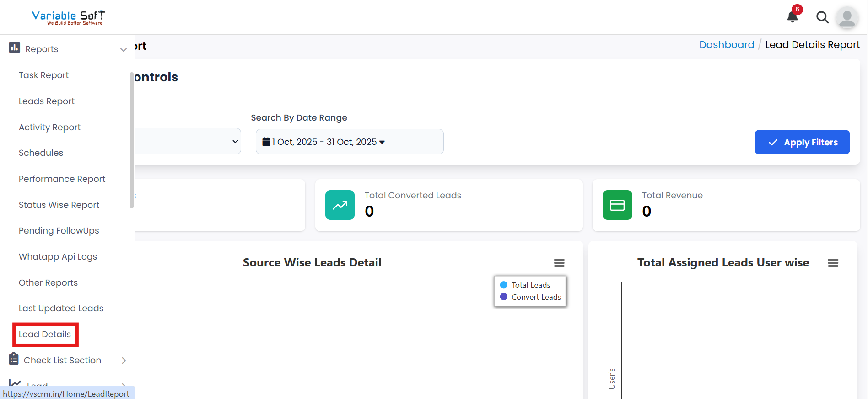Open Source Wise Leads chart hamburger menu
The width and height of the screenshot is (868, 399).
559,263
